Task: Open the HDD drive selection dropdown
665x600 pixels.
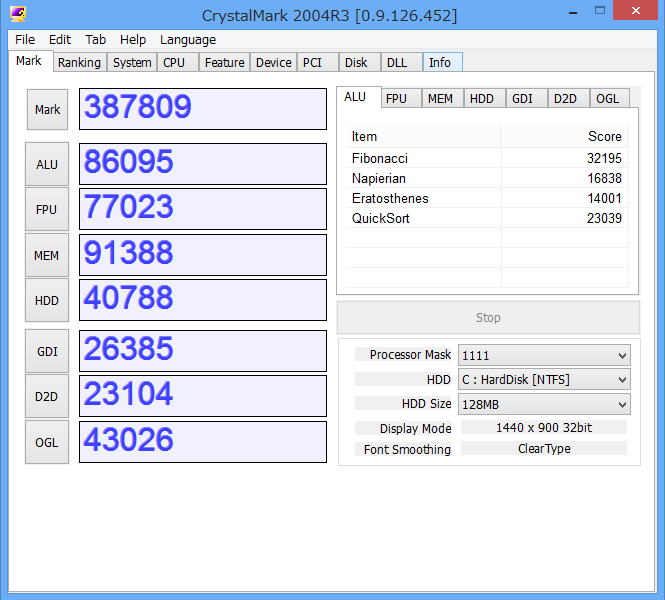Action: pyautogui.click(x=544, y=380)
